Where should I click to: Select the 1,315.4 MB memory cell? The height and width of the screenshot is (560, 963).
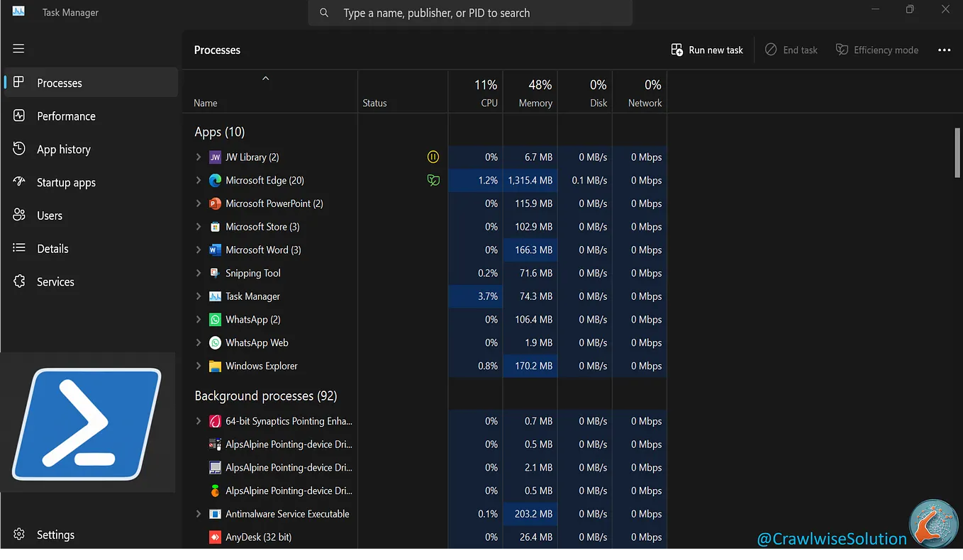click(x=530, y=180)
